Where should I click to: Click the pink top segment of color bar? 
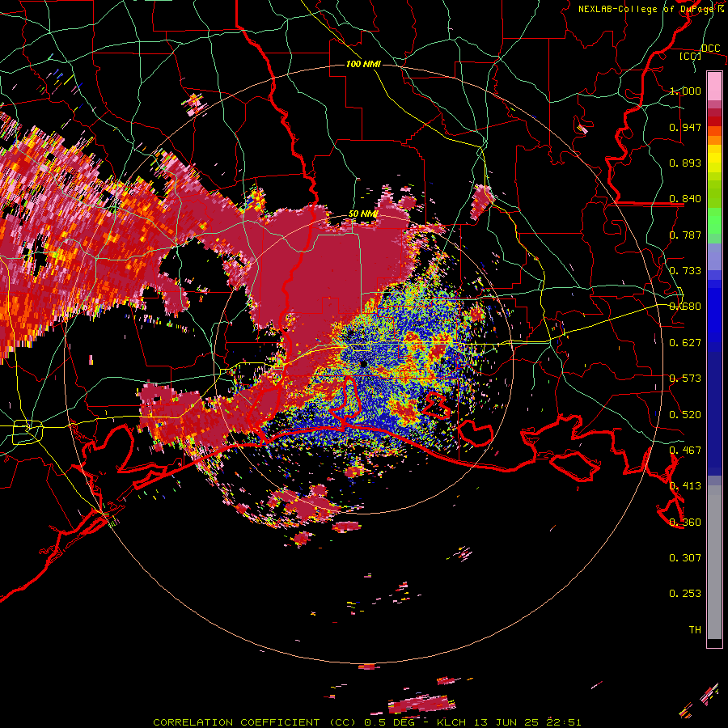point(714,87)
